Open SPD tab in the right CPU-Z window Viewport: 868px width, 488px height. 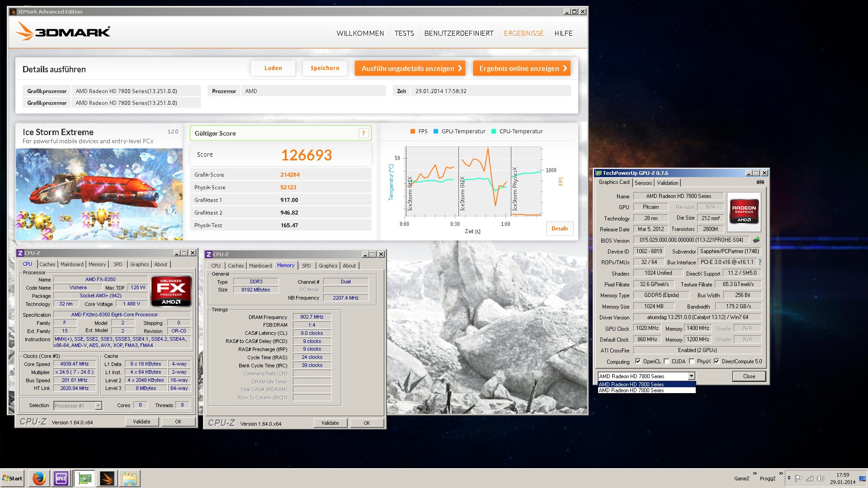click(x=307, y=266)
